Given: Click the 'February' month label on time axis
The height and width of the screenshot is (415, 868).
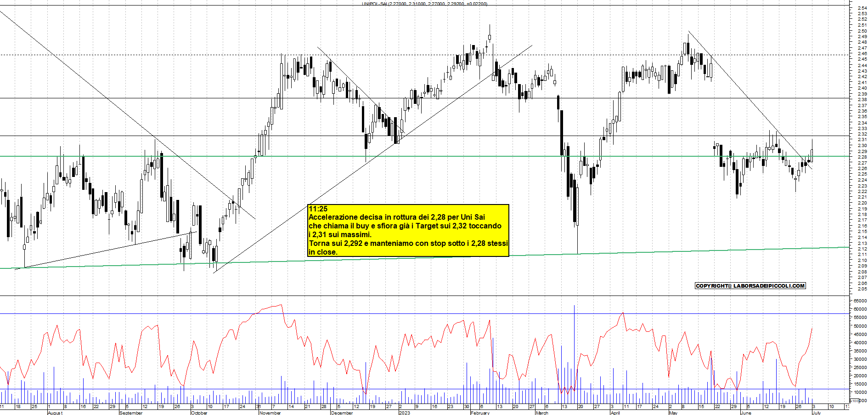Looking at the screenshot, I should 480,413.
